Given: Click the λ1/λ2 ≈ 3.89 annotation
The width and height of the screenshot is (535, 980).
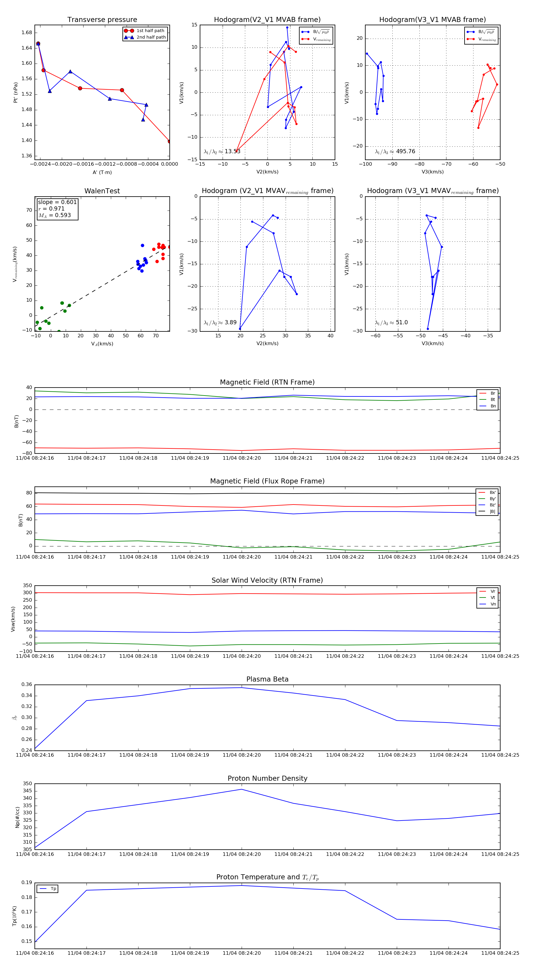Looking at the screenshot, I should pyautogui.click(x=220, y=323).
